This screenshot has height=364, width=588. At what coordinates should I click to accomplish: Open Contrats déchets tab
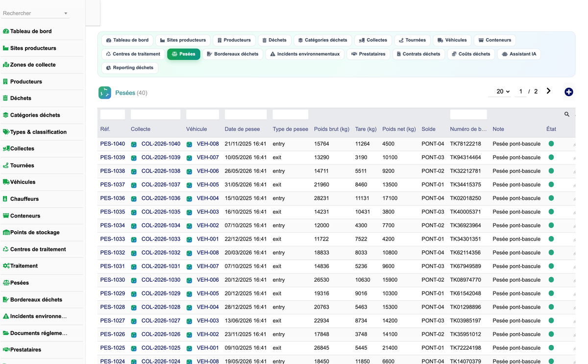click(x=418, y=54)
